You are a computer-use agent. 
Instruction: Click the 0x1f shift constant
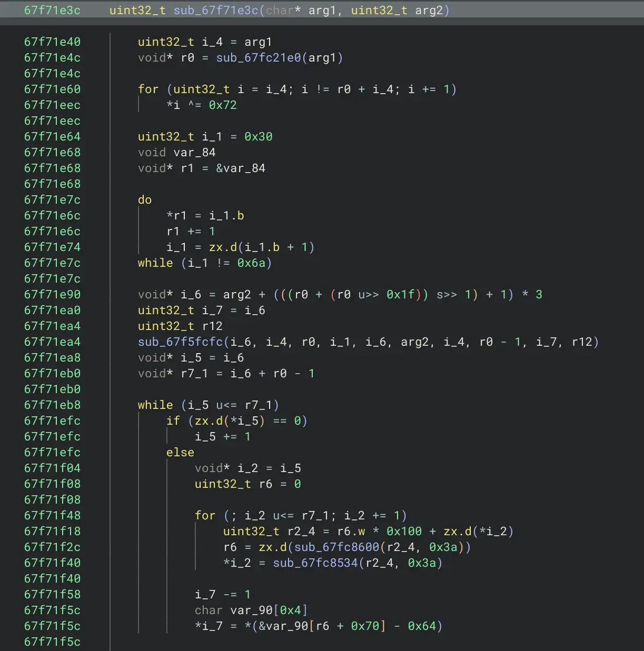tap(401, 295)
